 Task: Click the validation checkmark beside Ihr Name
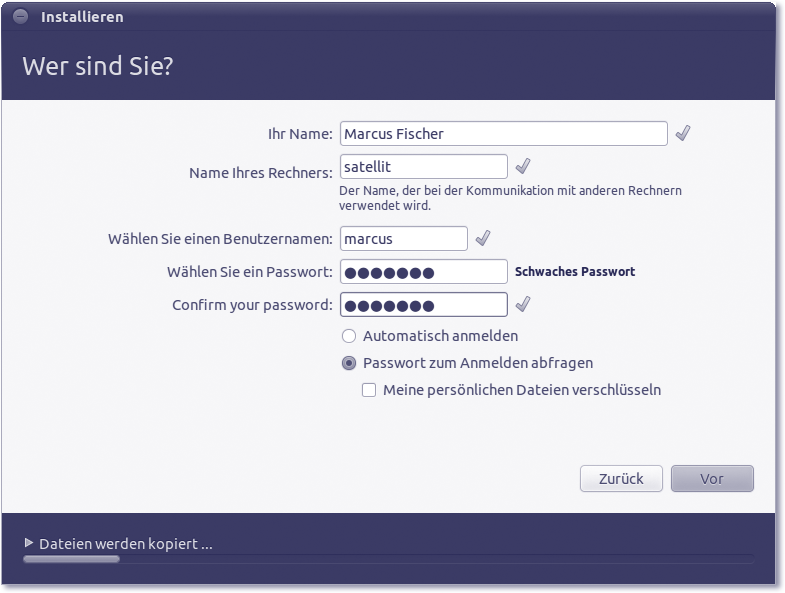click(683, 133)
